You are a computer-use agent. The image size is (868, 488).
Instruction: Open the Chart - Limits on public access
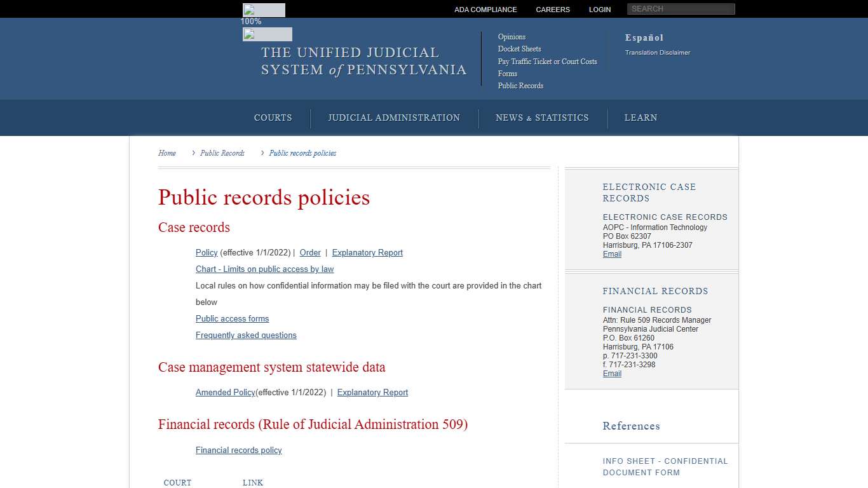pyautogui.click(x=264, y=269)
